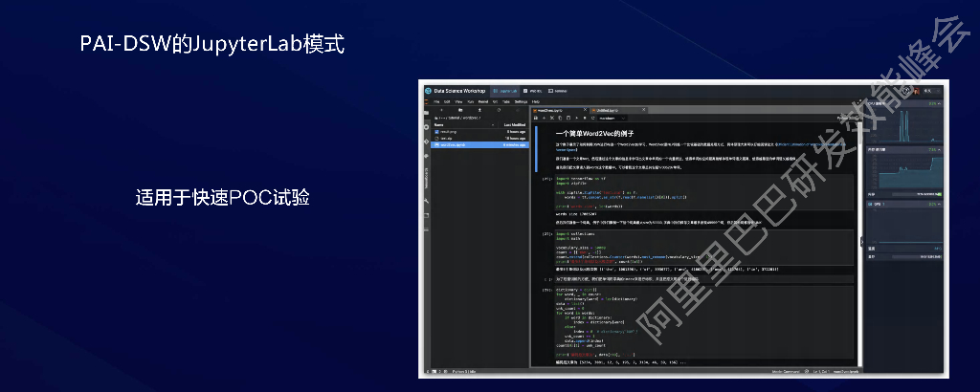Screen dimensions: 980x392
Task: Click the copy cell icon
Action: pos(560,118)
